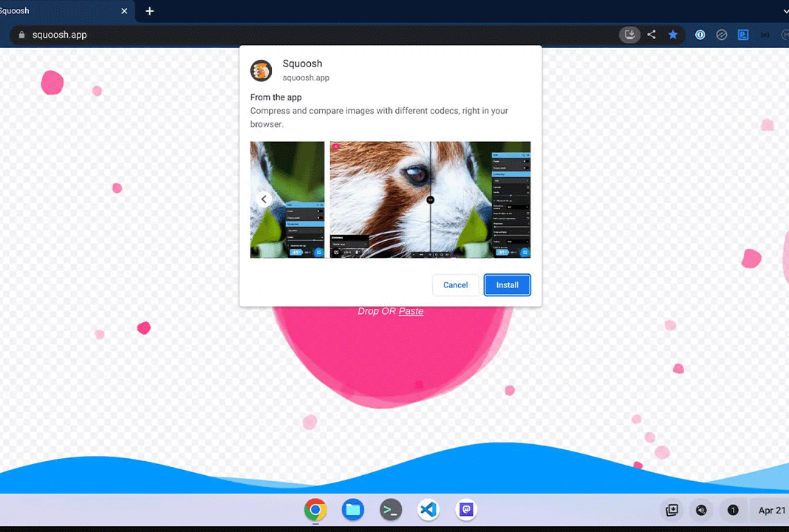Open the tab search dropdown chevron
The image size is (789, 532).
point(785,11)
